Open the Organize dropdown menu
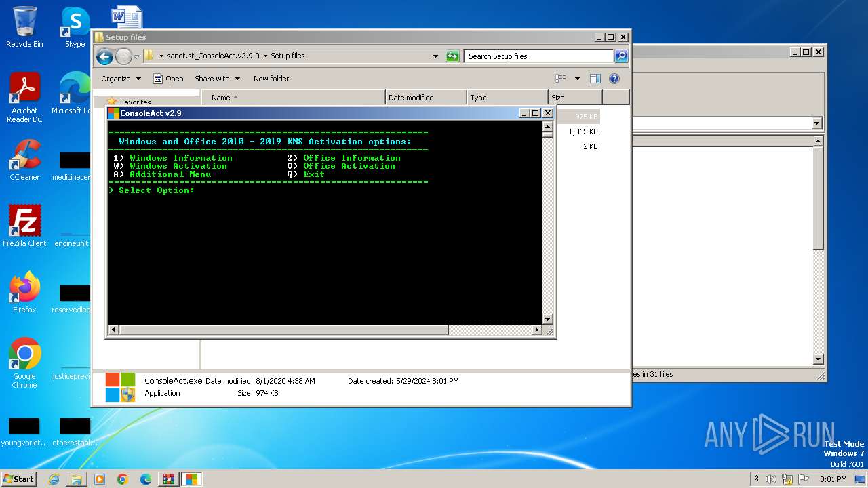Viewport: 868px width, 488px height. (121, 79)
